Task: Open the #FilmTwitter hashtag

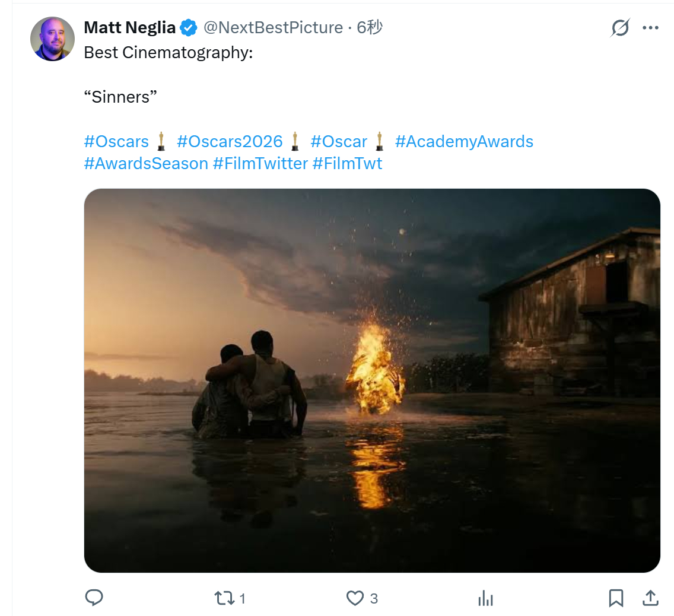Action: (260, 163)
